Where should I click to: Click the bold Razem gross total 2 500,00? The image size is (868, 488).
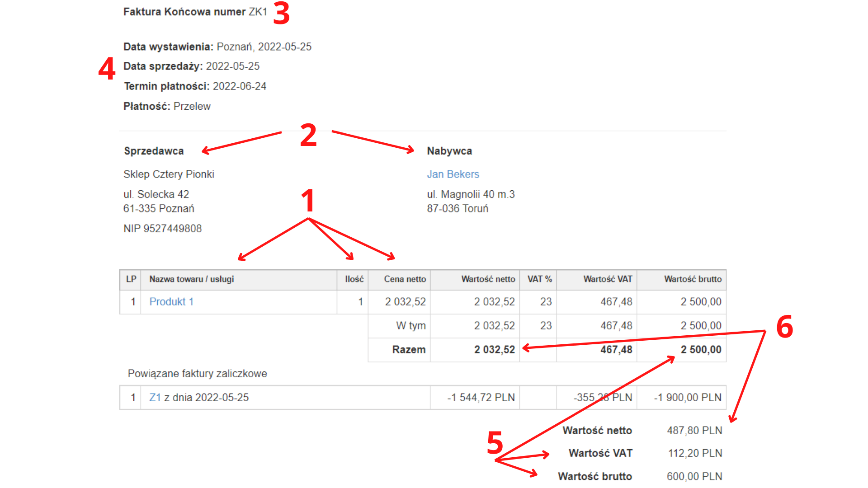(701, 350)
